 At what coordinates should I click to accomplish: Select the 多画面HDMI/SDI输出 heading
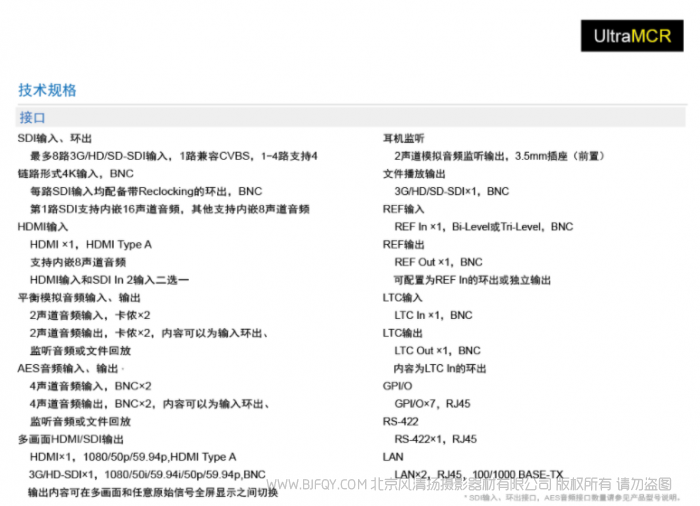click(x=71, y=440)
